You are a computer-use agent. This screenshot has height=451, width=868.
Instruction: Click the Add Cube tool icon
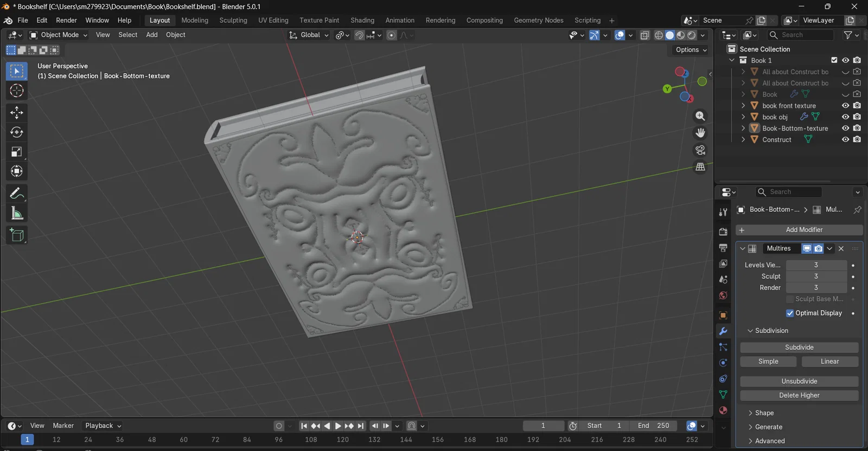[17, 235]
